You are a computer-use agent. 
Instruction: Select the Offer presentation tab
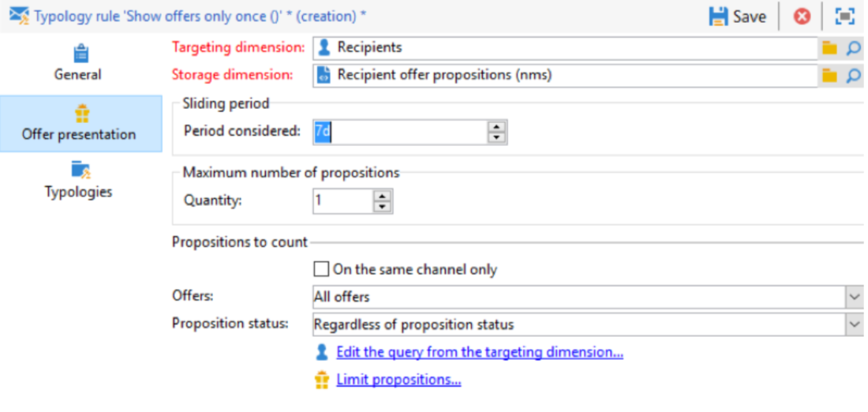tap(80, 123)
